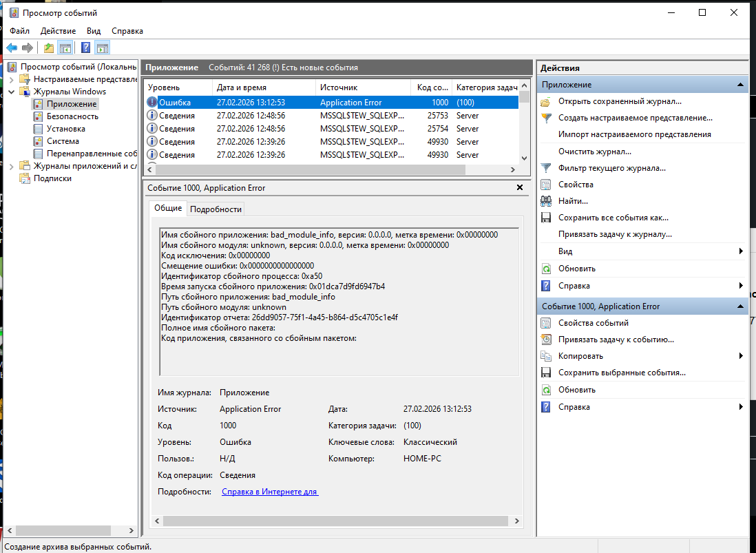Click the 'Справка в Интернете для' link
The image size is (756, 553).
pos(269,492)
